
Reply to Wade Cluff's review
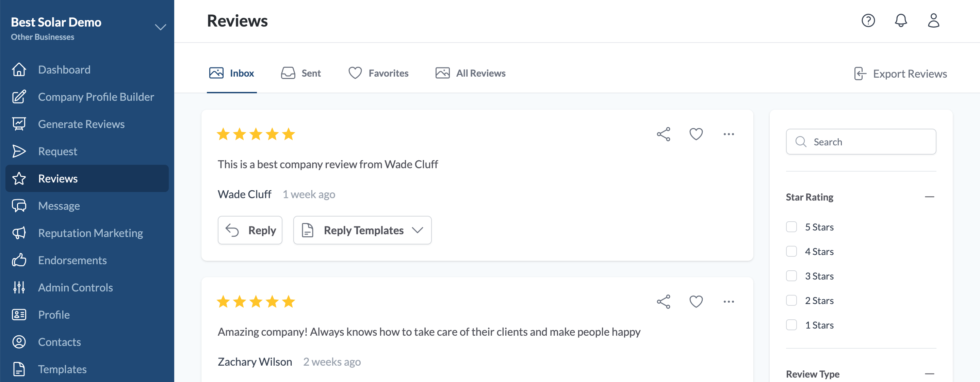(250, 230)
